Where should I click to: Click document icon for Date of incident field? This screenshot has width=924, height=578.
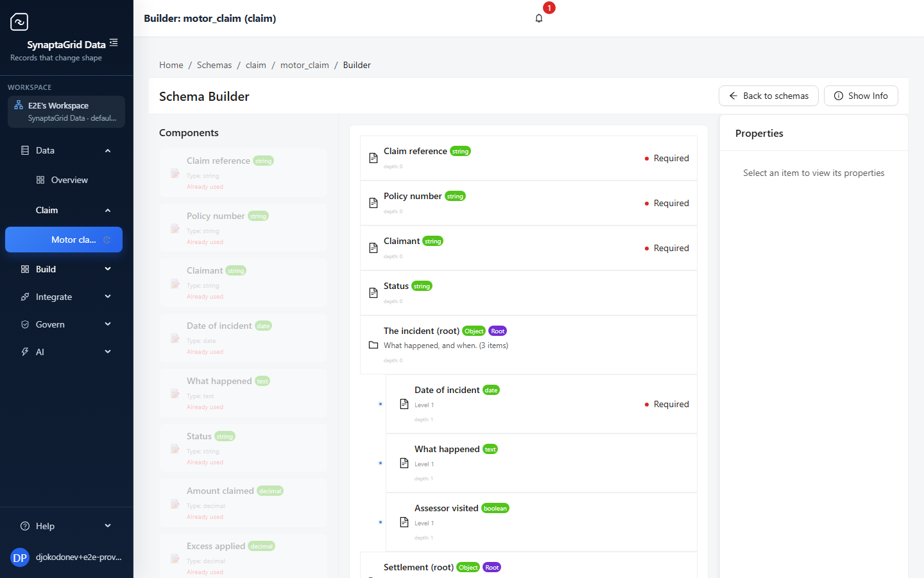point(404,404)
